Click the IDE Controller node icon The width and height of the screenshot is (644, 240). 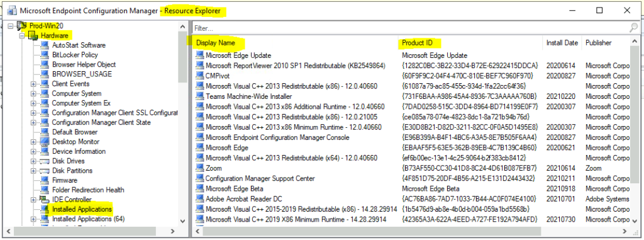(45, 200)
